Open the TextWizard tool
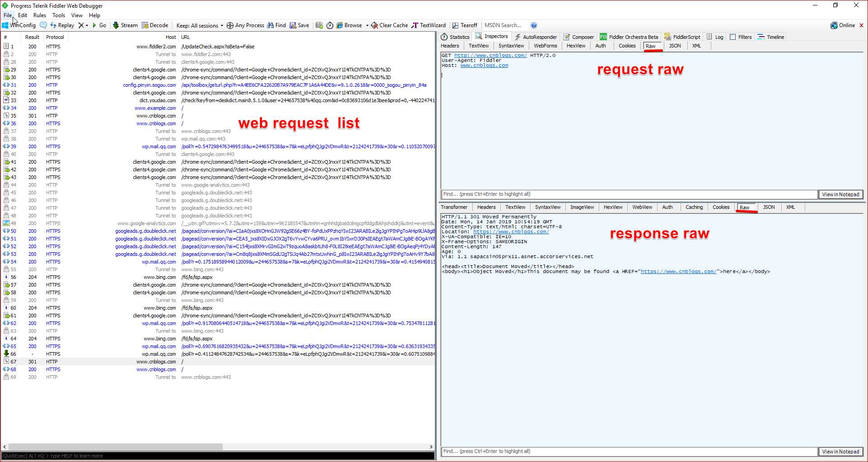Image resolution: width=868 pixels, height=462 pixels. click(x=429, y=25)
